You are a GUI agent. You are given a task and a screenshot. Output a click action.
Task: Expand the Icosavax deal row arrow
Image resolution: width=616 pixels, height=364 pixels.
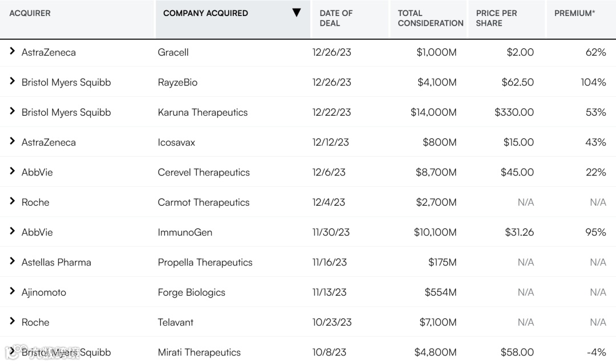coord(12,142)
